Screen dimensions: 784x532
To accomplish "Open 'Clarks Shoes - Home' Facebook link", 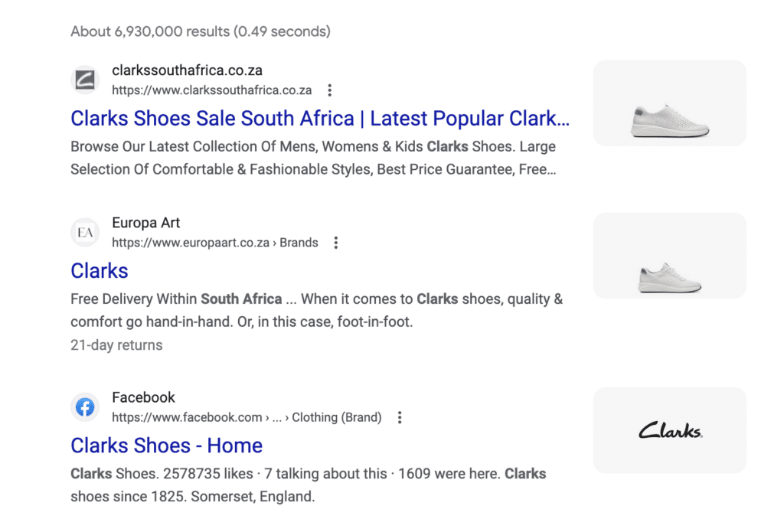I will click(166, 446).
